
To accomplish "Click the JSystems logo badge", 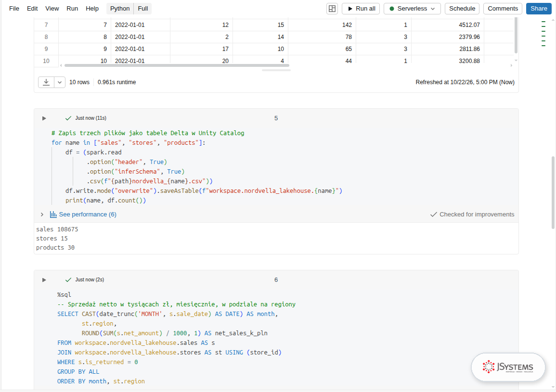I will pyautogui.click(x=508, y=367).
